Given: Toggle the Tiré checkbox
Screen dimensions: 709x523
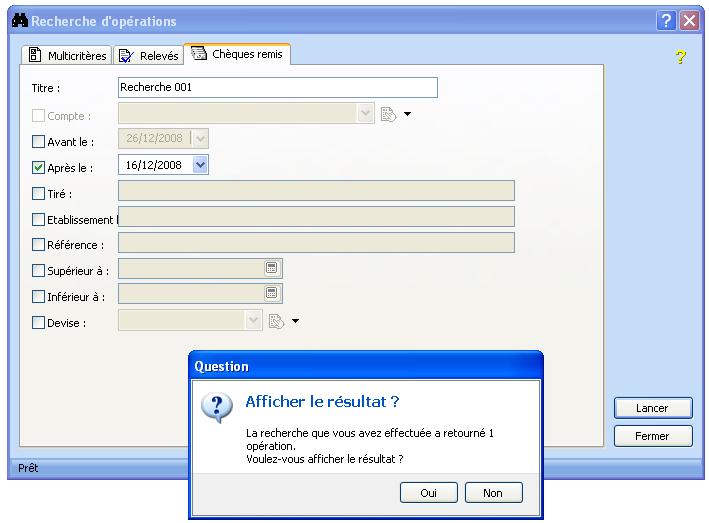Looking at the screenshot, I should [39, 194].
